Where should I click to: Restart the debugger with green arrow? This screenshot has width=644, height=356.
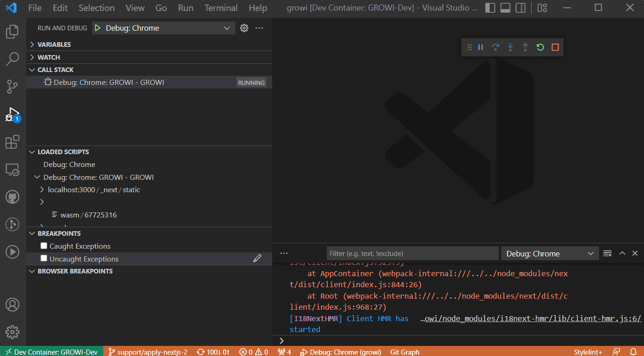point(540,47)
